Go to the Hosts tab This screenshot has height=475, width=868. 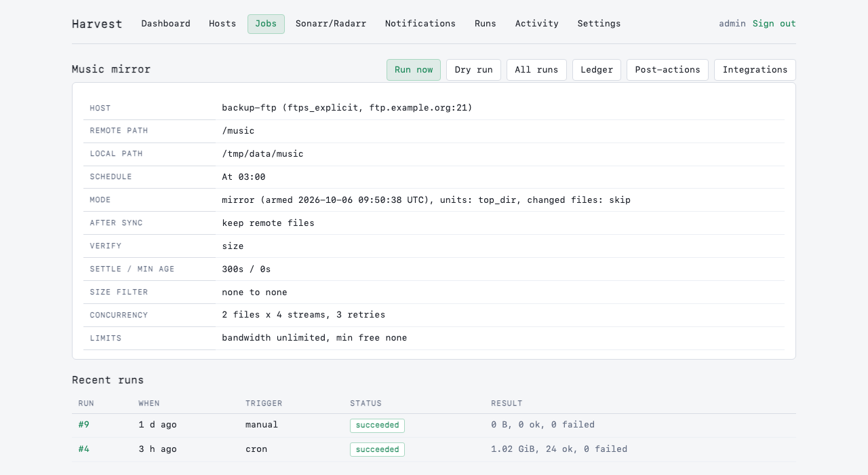[x=222, y=24]
